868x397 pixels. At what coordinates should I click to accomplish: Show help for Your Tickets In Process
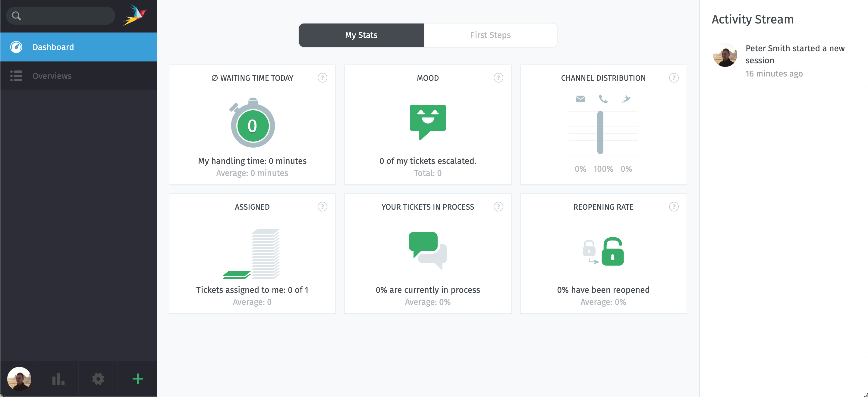coord(498,206)
